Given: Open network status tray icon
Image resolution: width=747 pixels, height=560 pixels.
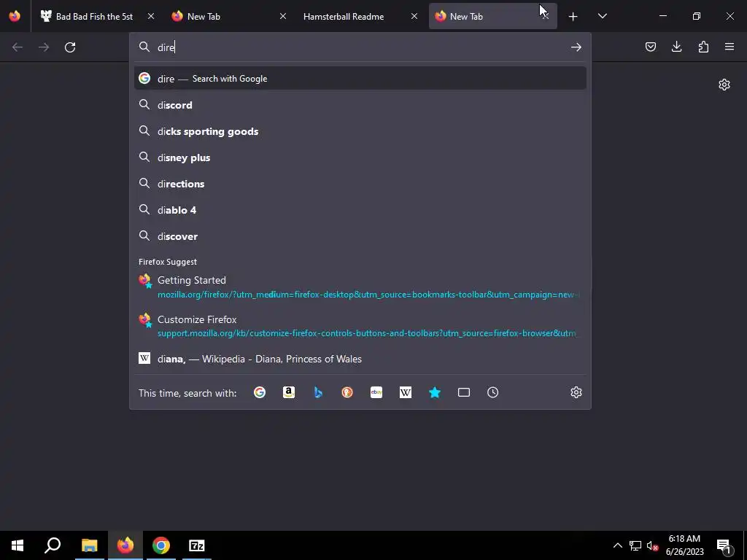Looking at the screenshot, I should coord(635,545).
